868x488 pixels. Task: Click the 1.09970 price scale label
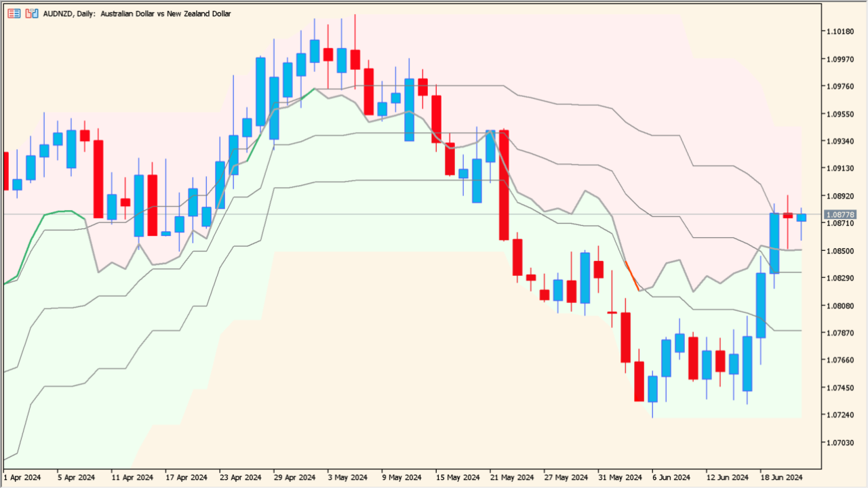pyautogui.click(x=840, y=59)
